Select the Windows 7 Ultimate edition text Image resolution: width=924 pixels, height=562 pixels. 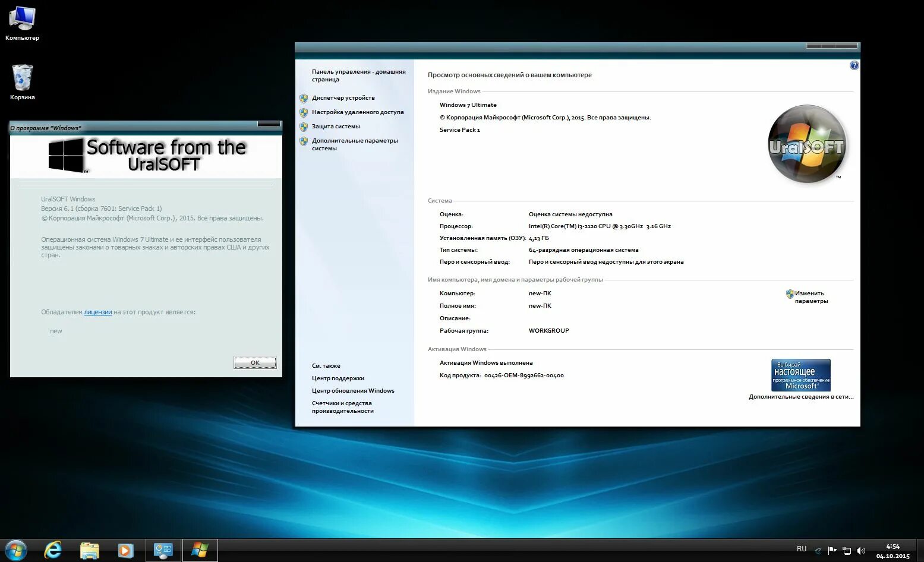(468, 105)
